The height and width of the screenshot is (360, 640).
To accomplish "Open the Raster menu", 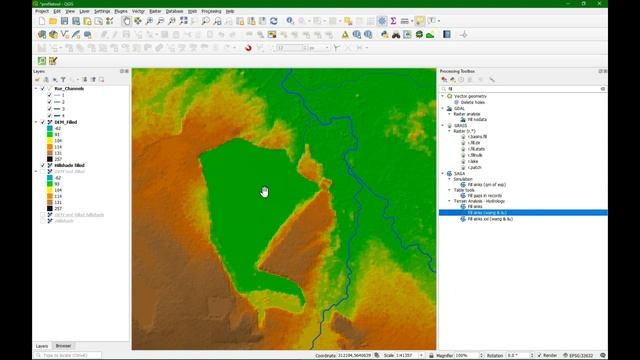I will coord(156,11).
